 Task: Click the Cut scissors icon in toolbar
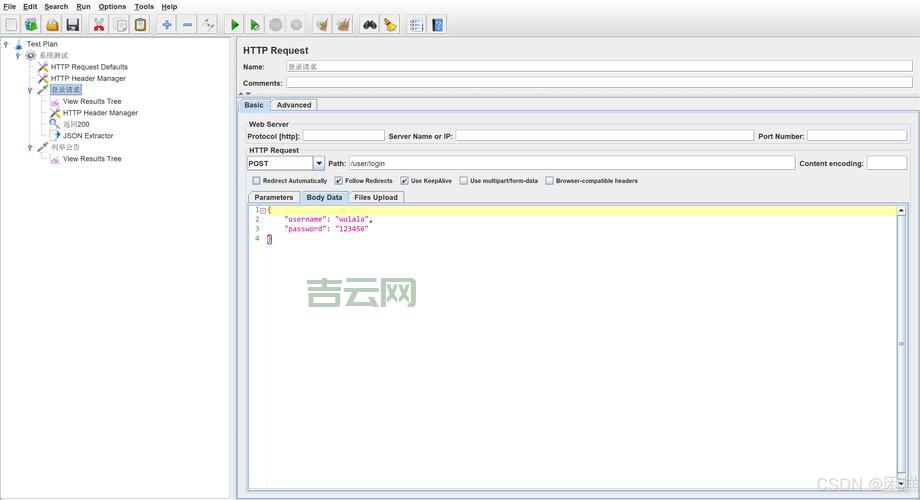click(99, 25)
